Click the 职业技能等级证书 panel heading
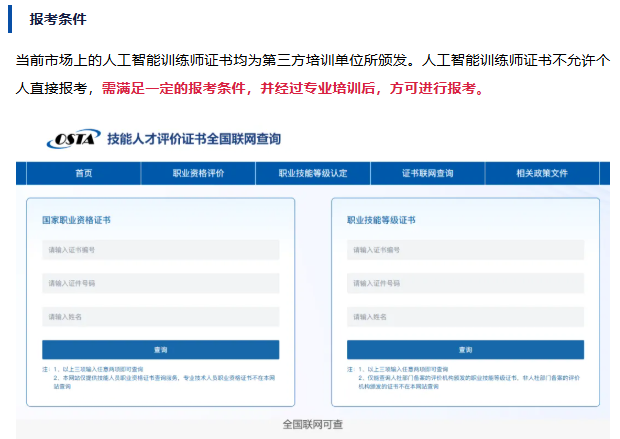Viewport: 620px width, 439px height. 381,219
